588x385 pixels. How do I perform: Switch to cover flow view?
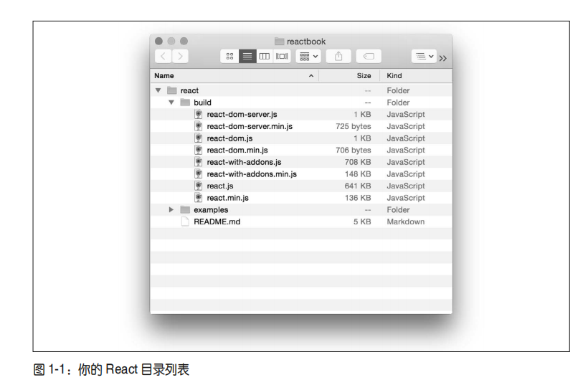(x=282, y=56)
